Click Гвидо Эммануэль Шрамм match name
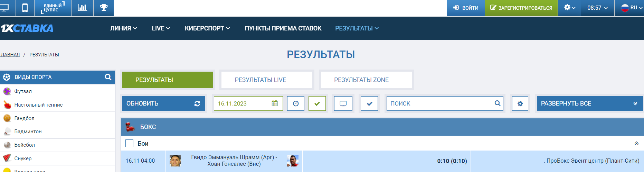Image resolution: width=644 pixels, height=172 pixels. coord(234,161)
